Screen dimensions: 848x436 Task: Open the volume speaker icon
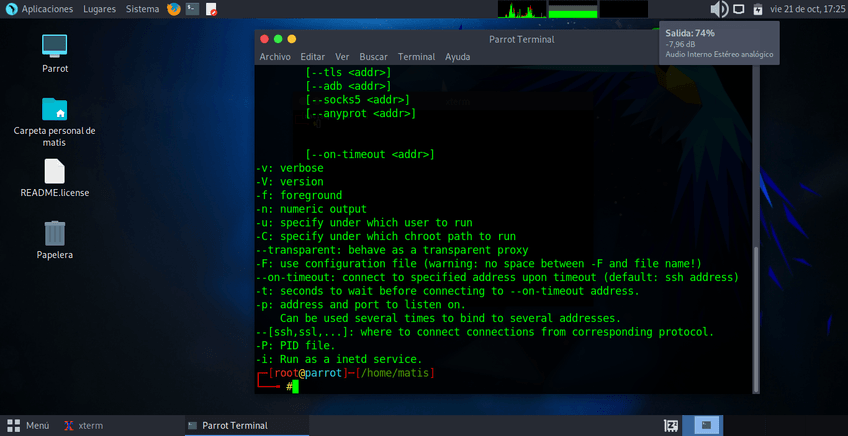click(x=719, y=9)
